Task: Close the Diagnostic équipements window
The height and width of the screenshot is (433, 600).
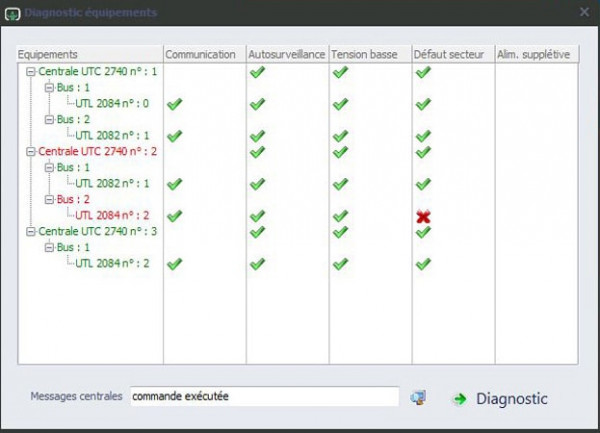Action: [x=584, y=12]
